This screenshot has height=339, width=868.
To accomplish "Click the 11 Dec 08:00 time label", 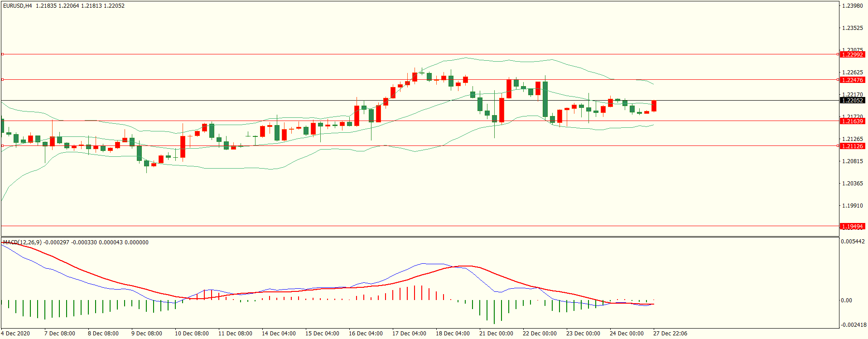I will tap(235, 334).
